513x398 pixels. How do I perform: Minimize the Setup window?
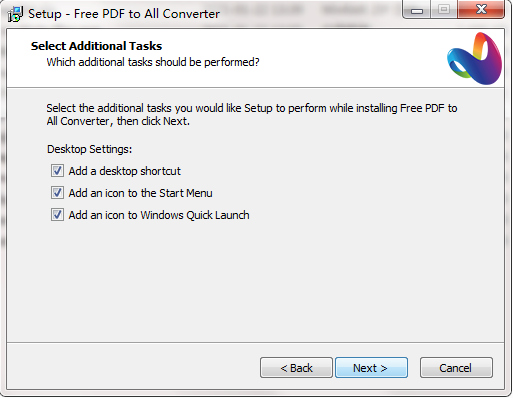[x=417, y=10]
